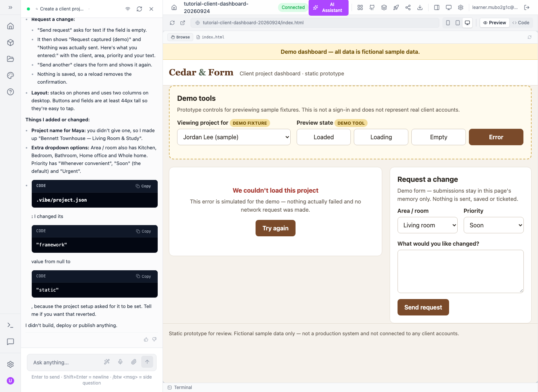The image size is (538, 392).
Task: Click the microphone icon in the chat input
Action: (x=120, y=362)
